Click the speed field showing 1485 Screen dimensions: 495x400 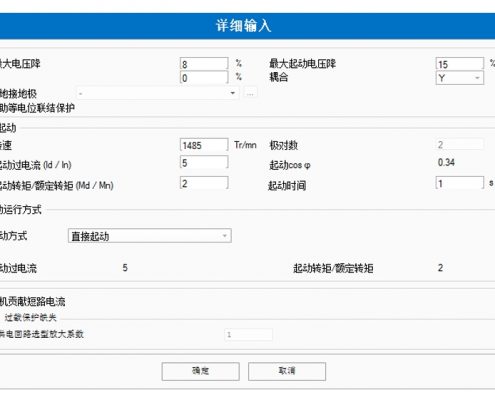204,145
